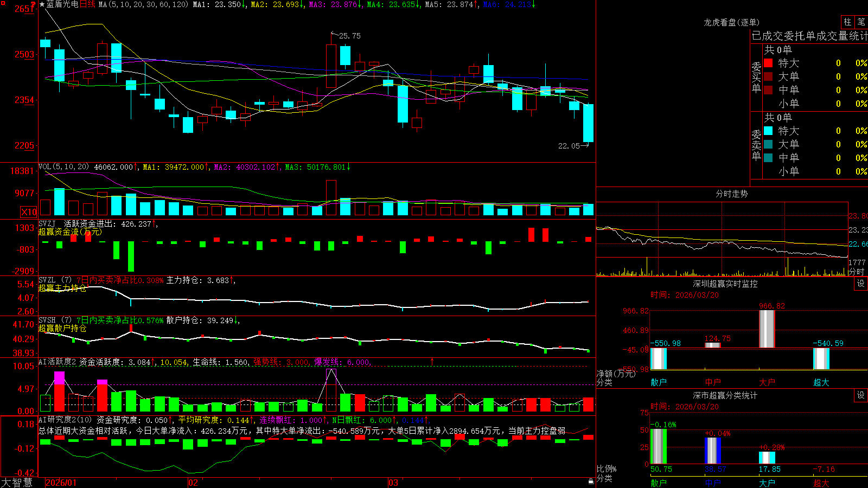Toggle the favorite star beside 蓝盾光电

coord(42,4)
